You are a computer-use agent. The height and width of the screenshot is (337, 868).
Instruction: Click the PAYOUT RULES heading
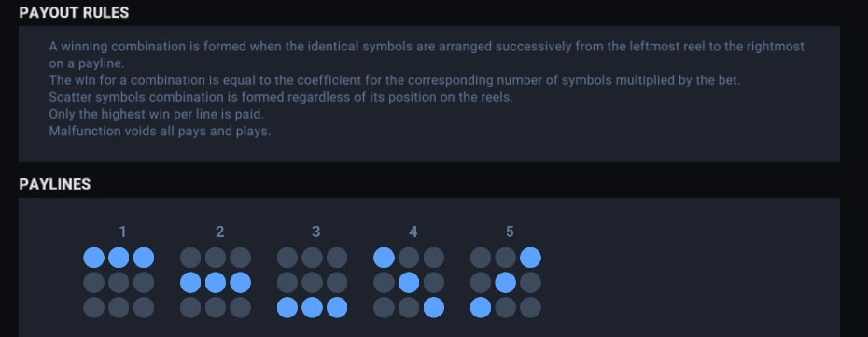[74, 13]
